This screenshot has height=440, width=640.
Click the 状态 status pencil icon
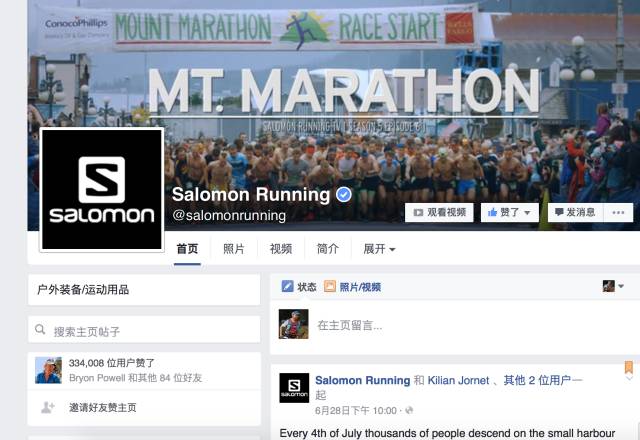click(287, 287)
